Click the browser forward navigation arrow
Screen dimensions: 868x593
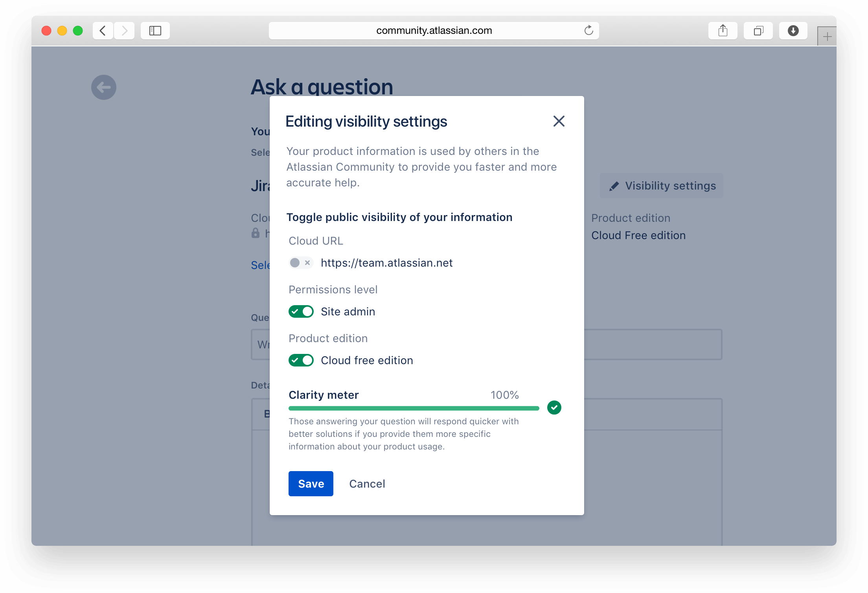(x=125, y=31)
